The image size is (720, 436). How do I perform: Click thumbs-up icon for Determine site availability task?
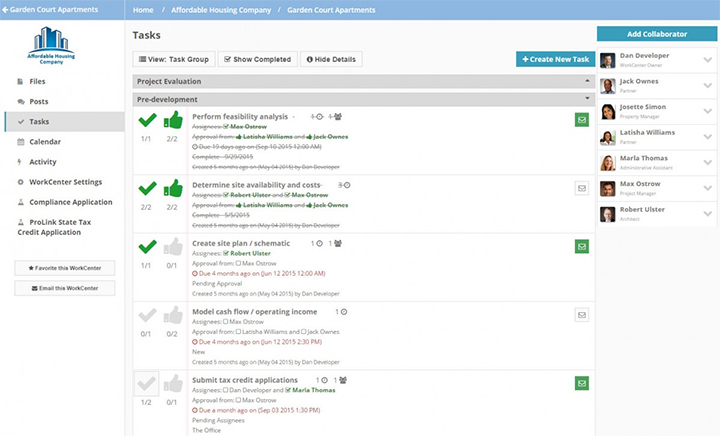pyautogui.click(x=173, y=188)
